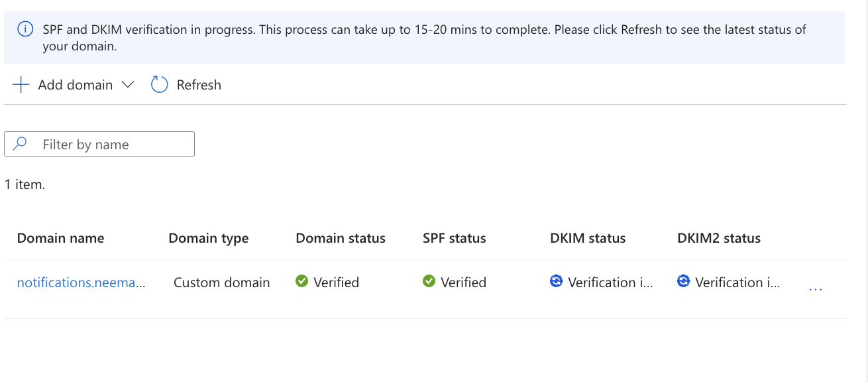The image size is (868, 382).
Task: Click the circular Refresh icon
Action: tap(159, 85)
